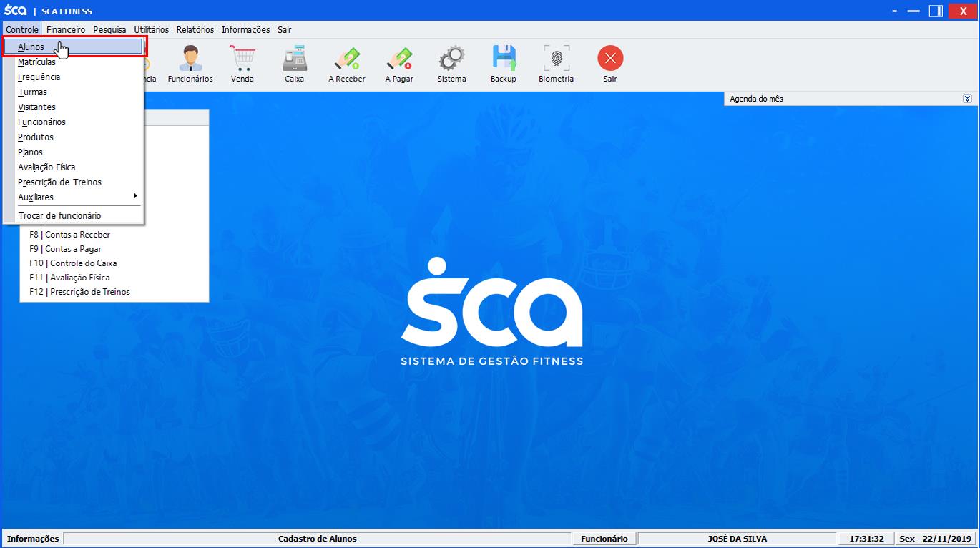Image resolution: width=980 pixels, height=548 pixels.
Task: Open the Venda shopping cart icon
Action: click(x=242, y=64)
